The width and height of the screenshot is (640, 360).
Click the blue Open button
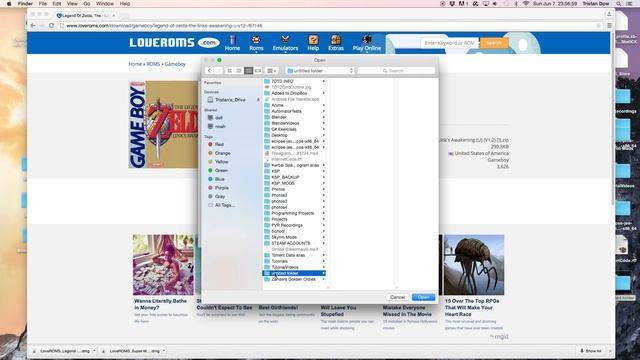pos(423,297)
